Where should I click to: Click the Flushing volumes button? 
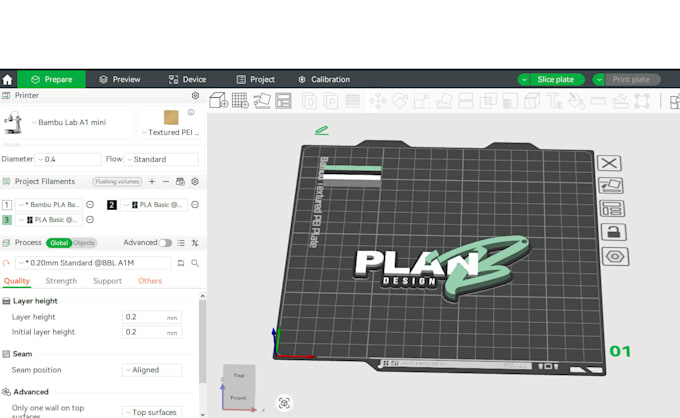pos(117,182)
